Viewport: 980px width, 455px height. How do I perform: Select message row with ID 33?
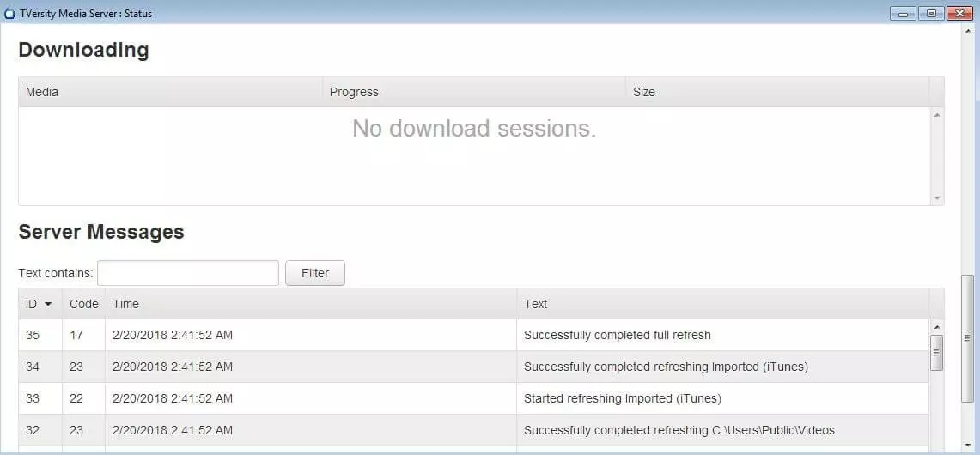(474, 398)
